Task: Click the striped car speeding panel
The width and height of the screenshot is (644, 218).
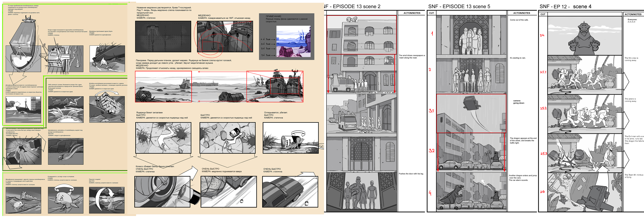Action: click(x=290, y=192)
